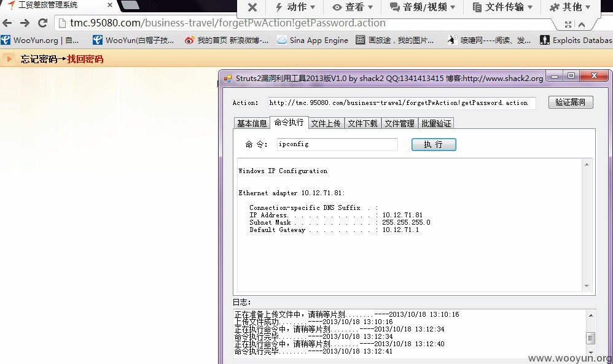Click the log panel scrollbar thumb
The image size is (613, 364).
[591, 338]
